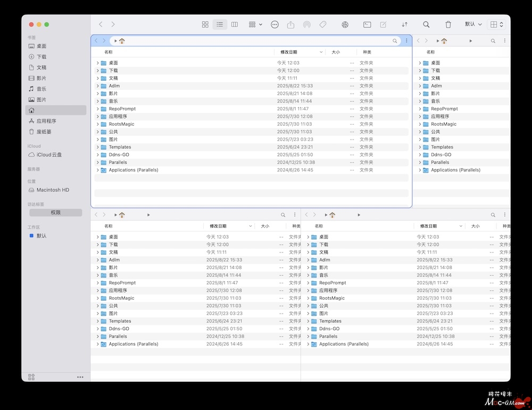This screenshot has width=532, height=410.
Task: Open the more actions ellipsis menu
Action: [275, 24]
